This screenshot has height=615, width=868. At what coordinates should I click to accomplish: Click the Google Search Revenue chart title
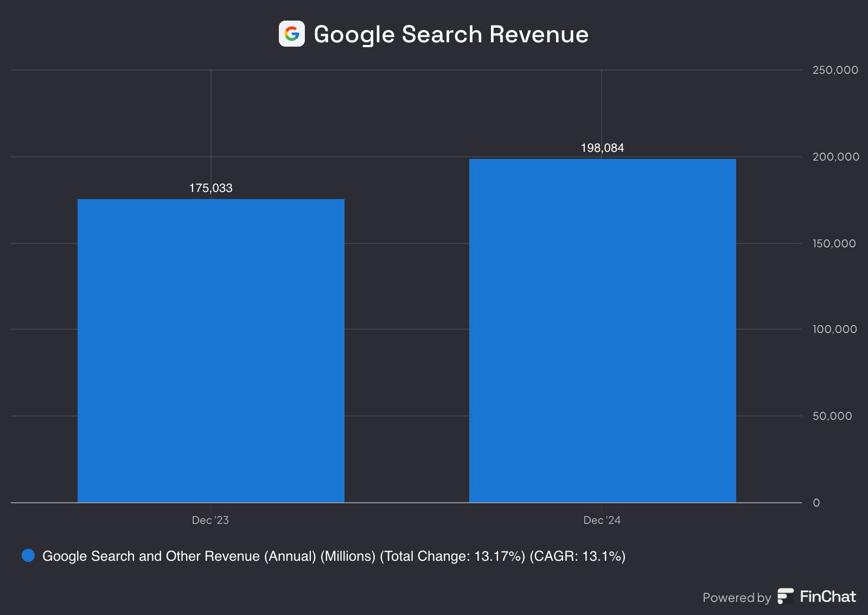(x=451, y=34)
